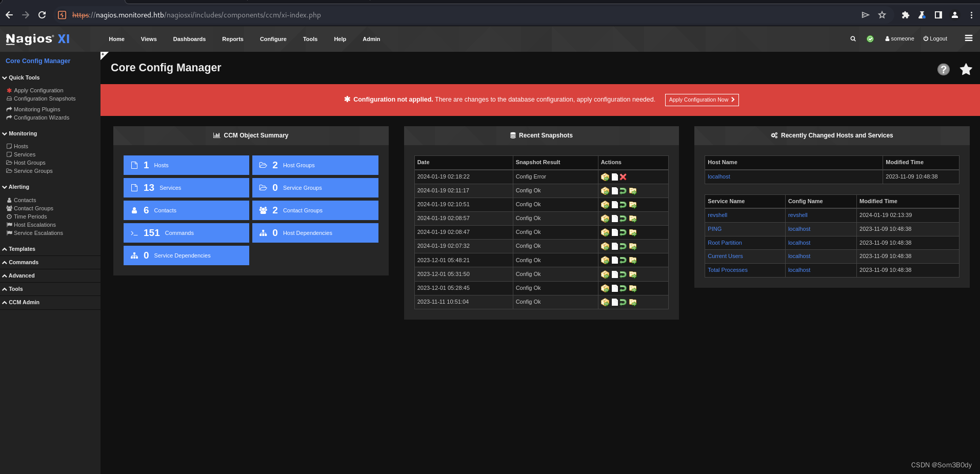Restore the 2023-12-01 05:31:50 snapshot
This screenshot has height=474, width=980.
coord(623,274)
